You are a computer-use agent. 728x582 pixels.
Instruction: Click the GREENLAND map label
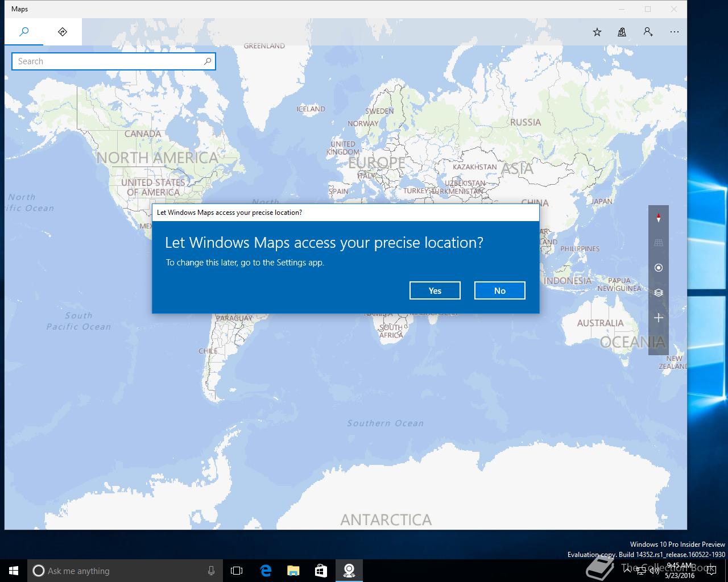coord(264,46)
